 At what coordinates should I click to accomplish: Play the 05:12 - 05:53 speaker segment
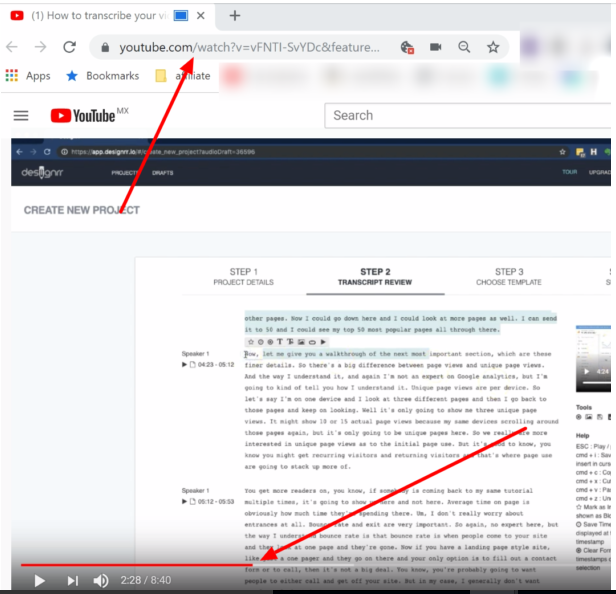[184, 501]
